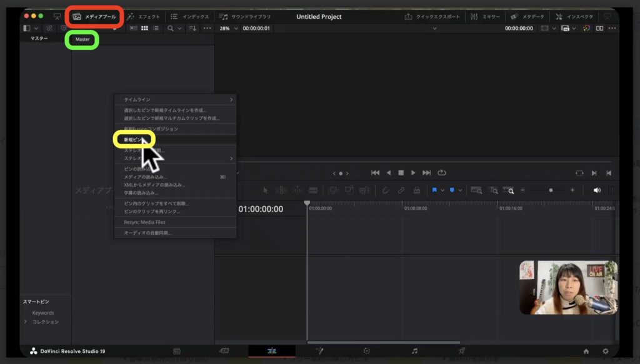Select 新規ビン from the context menu
The image size is (640, 364).
pyautogui.click(x=133, y=139)
